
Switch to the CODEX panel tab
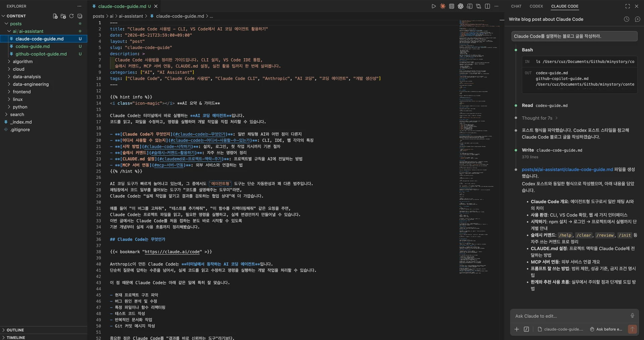(x=536, y=6)
